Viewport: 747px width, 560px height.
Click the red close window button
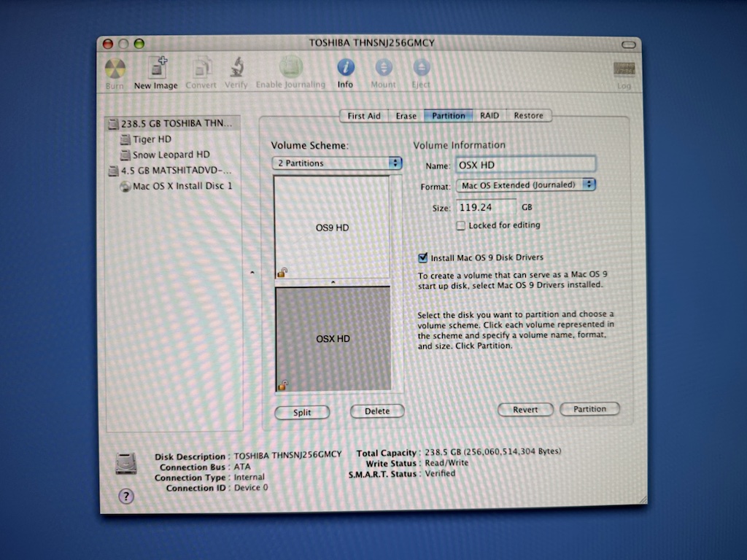pyautogui.click(x=108, y=44)
